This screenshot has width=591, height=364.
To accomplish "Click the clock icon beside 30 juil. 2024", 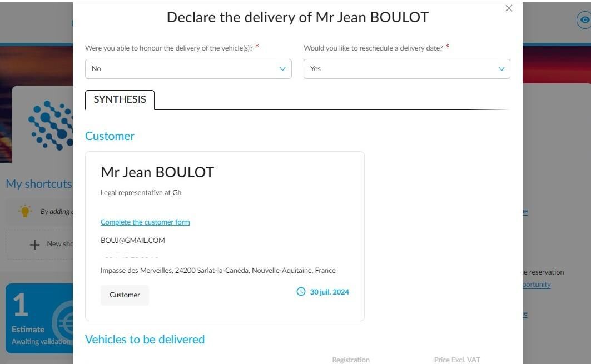I will [301, 292].
